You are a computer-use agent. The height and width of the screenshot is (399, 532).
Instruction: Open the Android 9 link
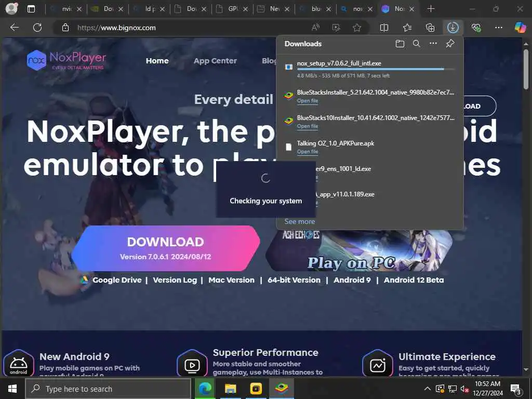pos(352,280)
